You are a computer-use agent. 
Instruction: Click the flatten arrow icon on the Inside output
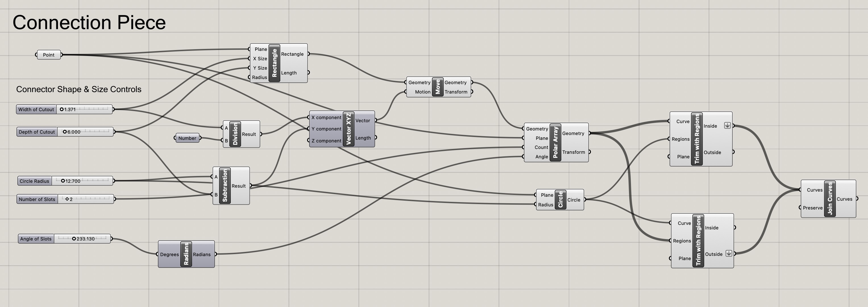[727, 126]
